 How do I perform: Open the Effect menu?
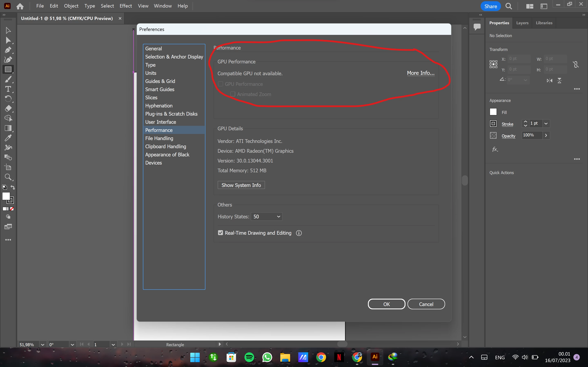[x=125, y=6]
